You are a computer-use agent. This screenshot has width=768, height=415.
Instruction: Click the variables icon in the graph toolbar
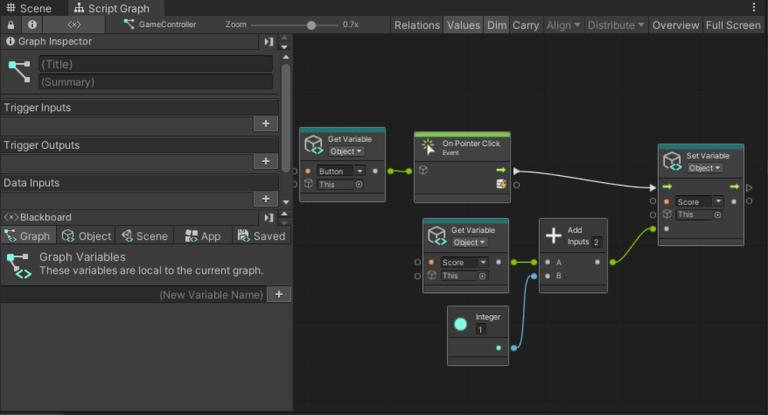pyautogui.click(x=74, y=25)
